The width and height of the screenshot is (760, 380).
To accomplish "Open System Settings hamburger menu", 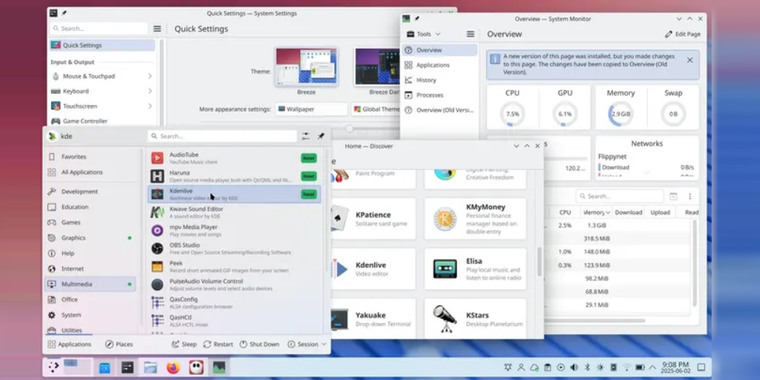I will click(x=157, y=29).
